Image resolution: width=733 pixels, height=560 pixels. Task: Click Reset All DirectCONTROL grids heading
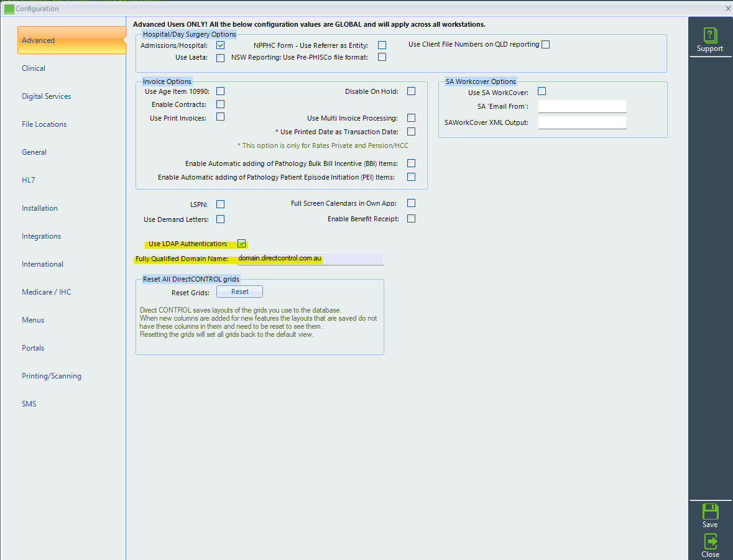[x=191, y=279]
